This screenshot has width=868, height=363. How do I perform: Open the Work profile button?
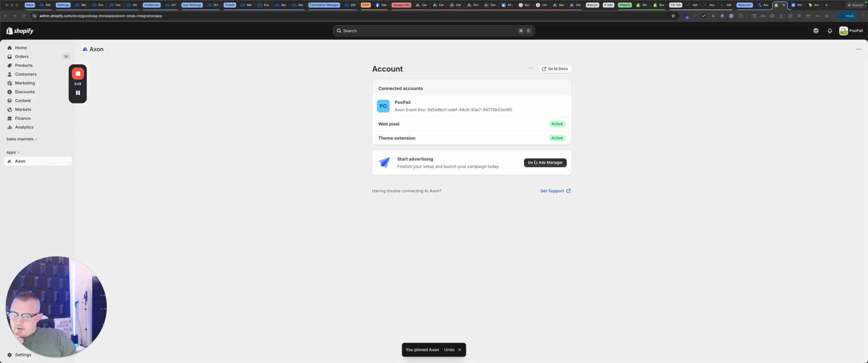pos(847,16)
